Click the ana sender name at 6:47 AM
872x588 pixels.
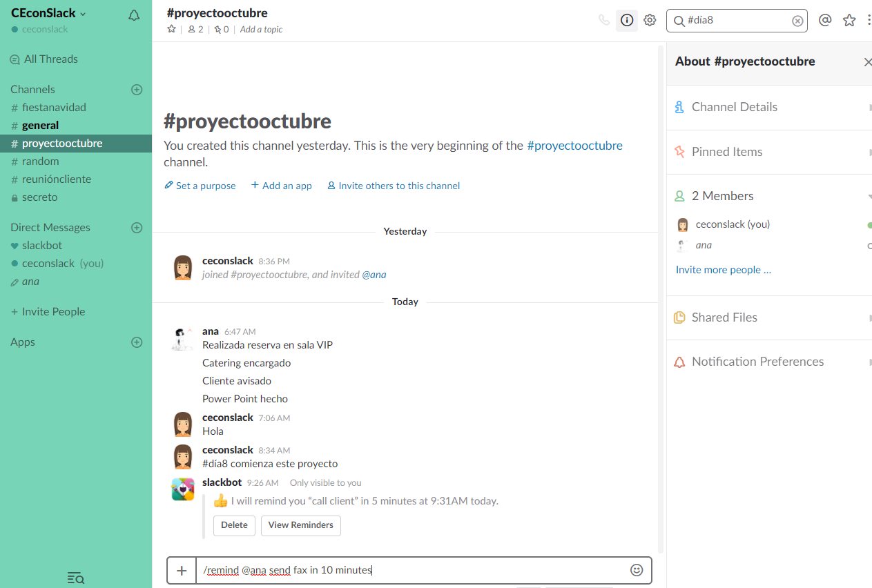pyautogui.click(x=210, y=331)
